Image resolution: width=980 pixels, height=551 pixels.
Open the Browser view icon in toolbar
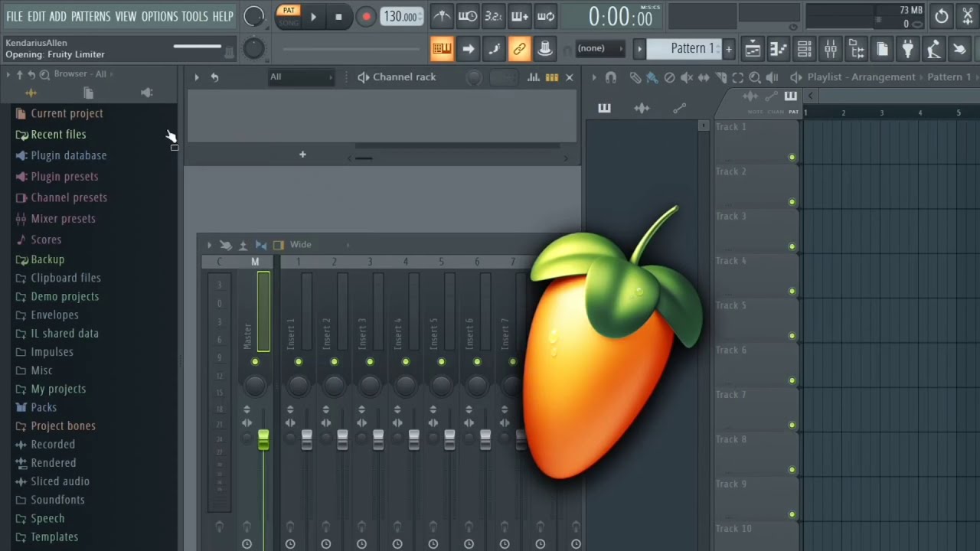pos(857,49)
